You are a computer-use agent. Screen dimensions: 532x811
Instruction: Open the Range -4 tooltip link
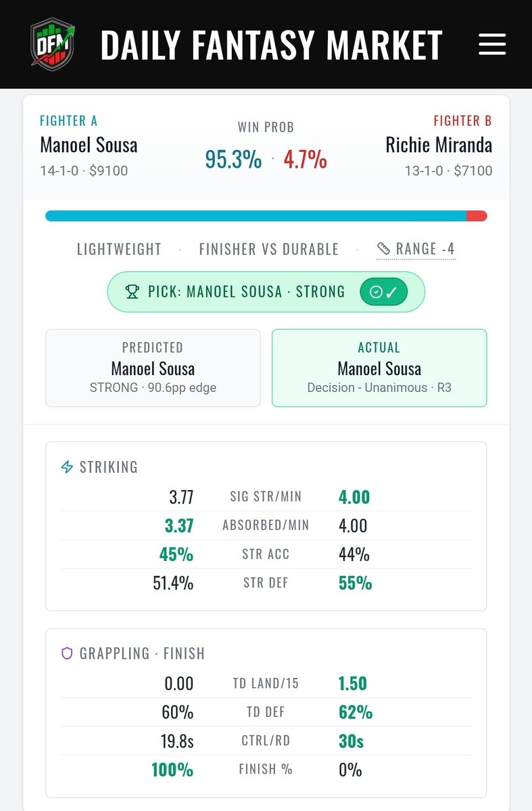(416, 249)
